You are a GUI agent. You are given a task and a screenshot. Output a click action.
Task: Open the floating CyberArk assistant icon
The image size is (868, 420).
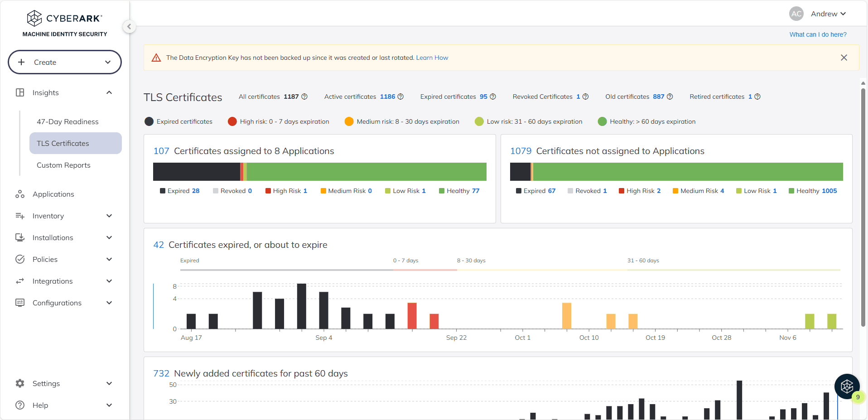coord(847,386)
